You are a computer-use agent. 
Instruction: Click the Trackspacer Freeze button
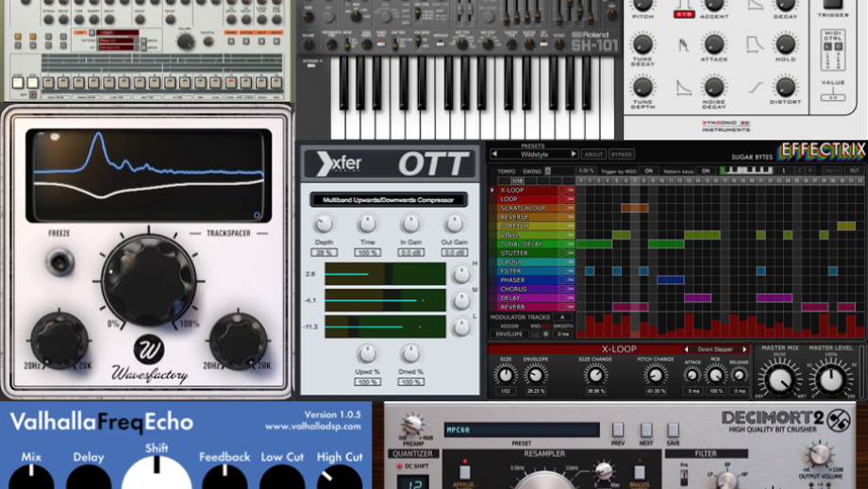[x=59, y=261]
